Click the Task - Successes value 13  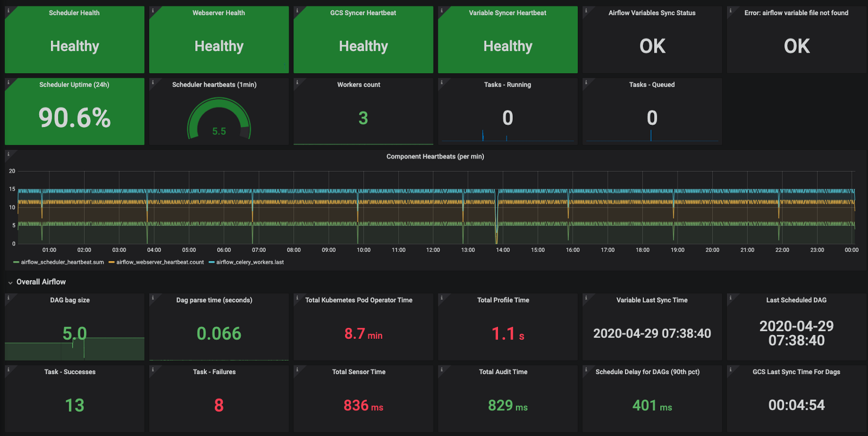(x=74, y=405)
